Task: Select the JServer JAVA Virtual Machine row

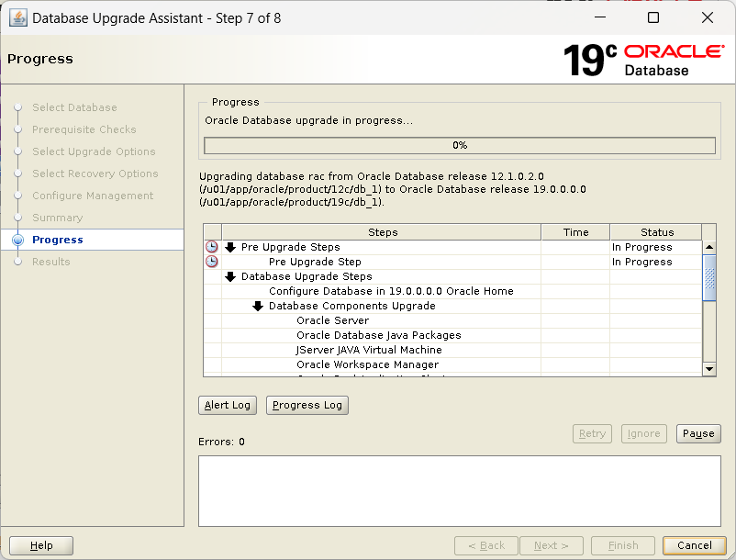Action: [452, 350]
